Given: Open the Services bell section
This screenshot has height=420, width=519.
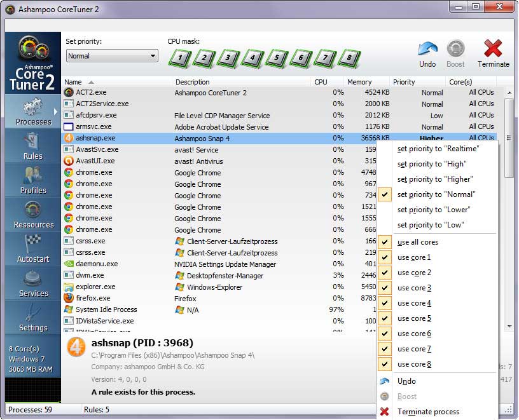Looking at the screenshot, I should pos(32,283).
